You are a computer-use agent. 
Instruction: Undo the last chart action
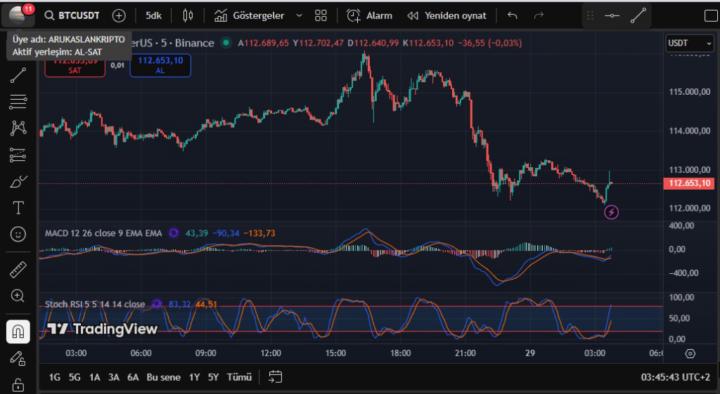tap(512, 16)
